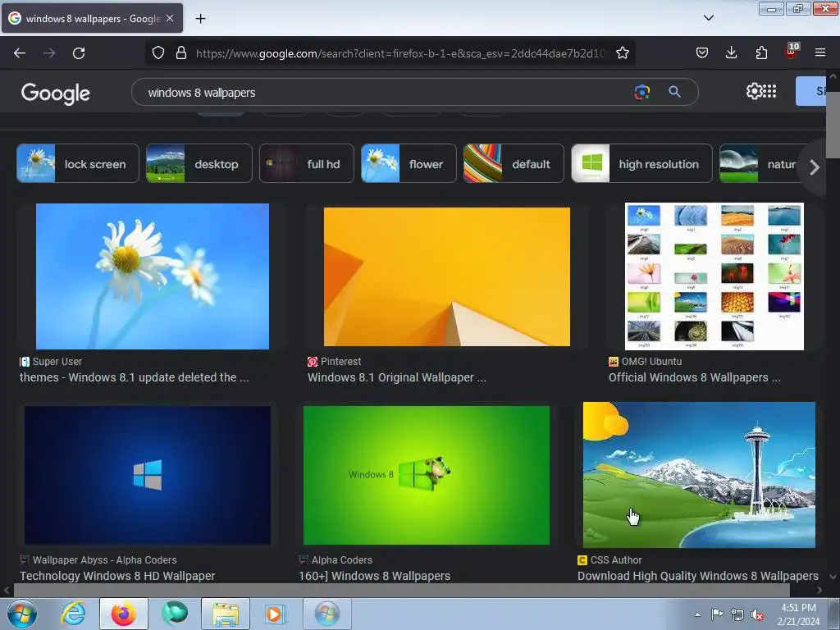Open Technology Windows 8 HD Wallpaper link
This screenshot has height=630, width=840.
[x=117, y=575]
